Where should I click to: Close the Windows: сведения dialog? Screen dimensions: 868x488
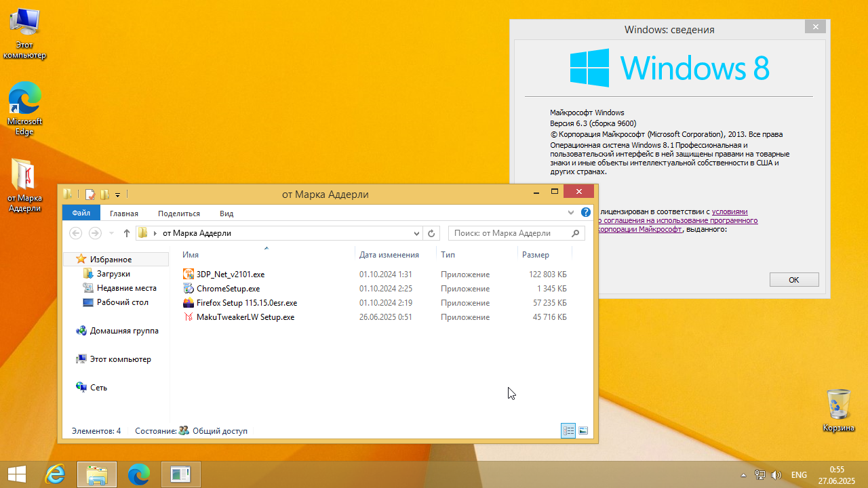point(815,26)
